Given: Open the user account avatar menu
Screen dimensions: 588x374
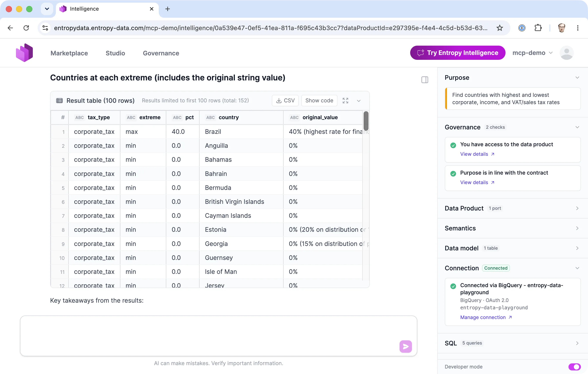Looking at the screenshot, I should tap(566, 53).
